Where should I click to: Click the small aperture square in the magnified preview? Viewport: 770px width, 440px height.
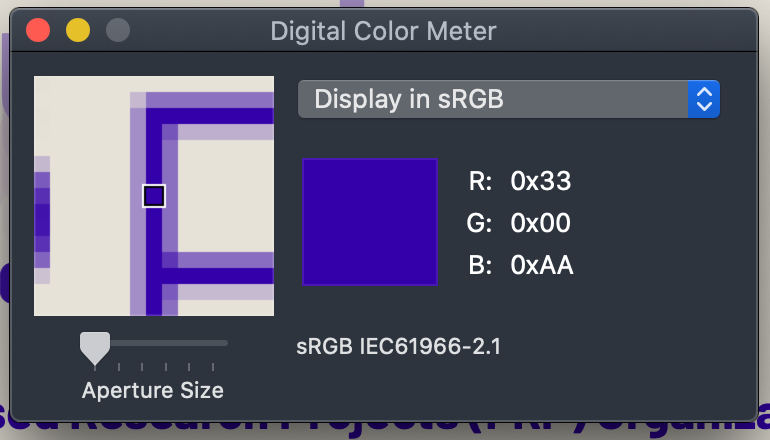pos(153,195)
